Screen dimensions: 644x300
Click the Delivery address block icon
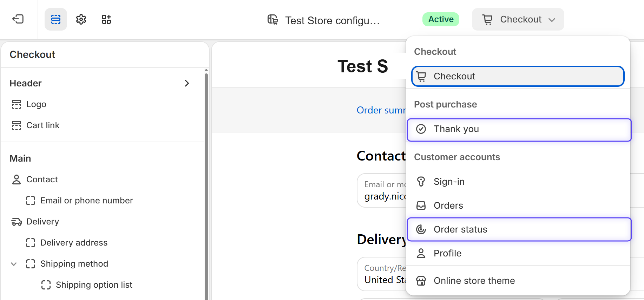coord(31,243)
